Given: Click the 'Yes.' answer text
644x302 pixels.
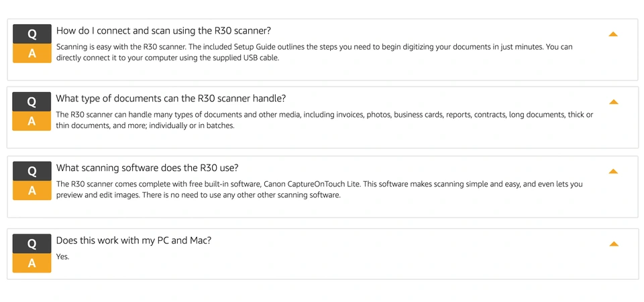Looking at the screenshot, I should [x=63, y=257].
